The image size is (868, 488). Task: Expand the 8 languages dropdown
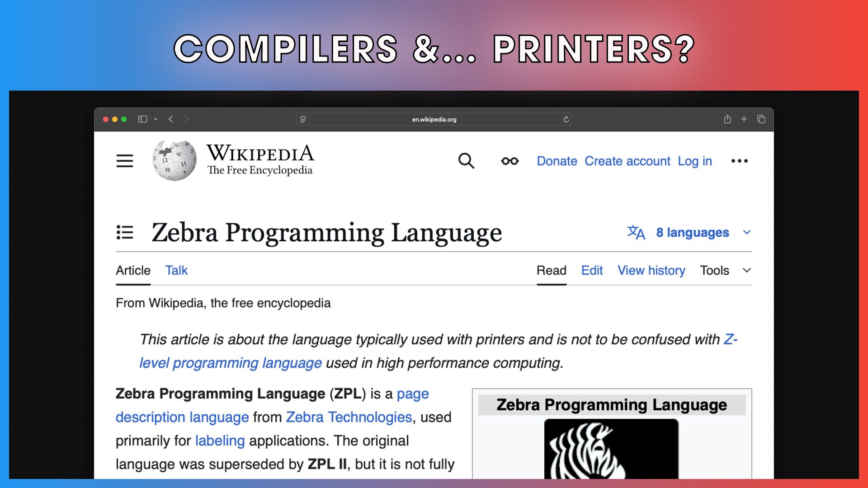[692, 232]
